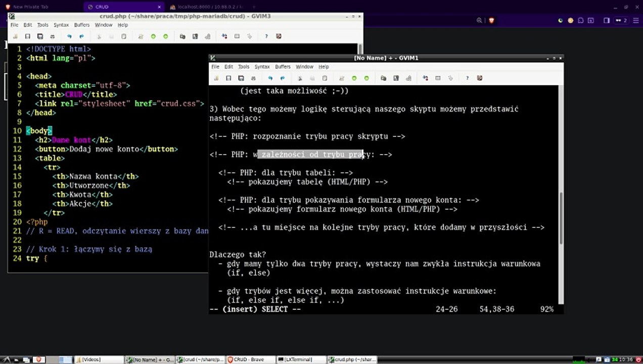Screen dimensions: 643x364
Task: Click Jump to Tag icon in GVIM1 toolbar
Action: [450, 78]
